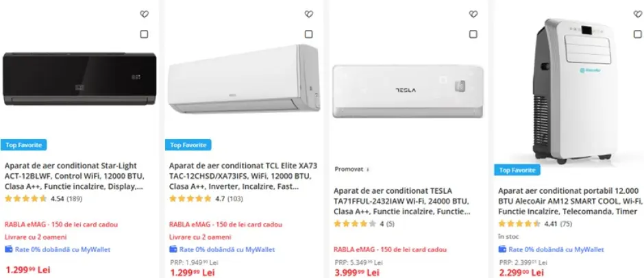644x278 pixels.
Task: Open Star-Light ACT-12BLWF product title
Action: click(75, 176)
